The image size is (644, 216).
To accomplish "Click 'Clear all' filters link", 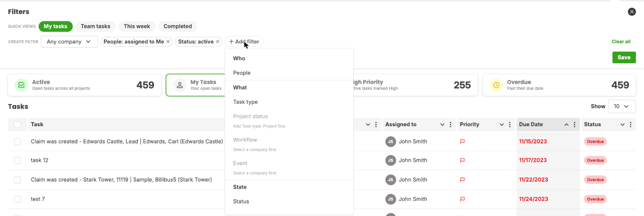I will 621,41.
